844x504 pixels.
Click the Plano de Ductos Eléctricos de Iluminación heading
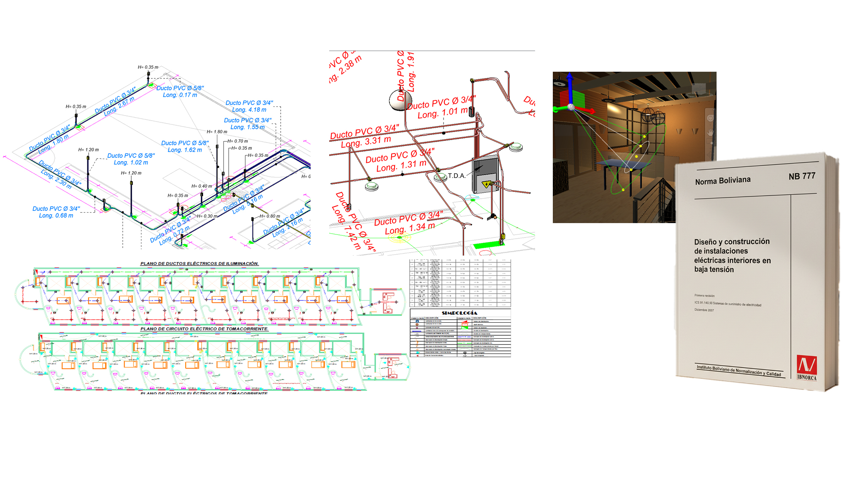click(200, 264)
